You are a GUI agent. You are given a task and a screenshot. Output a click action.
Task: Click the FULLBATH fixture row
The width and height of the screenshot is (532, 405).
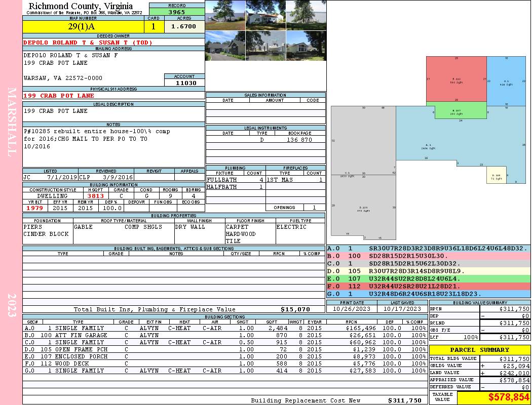pos(236,180)
